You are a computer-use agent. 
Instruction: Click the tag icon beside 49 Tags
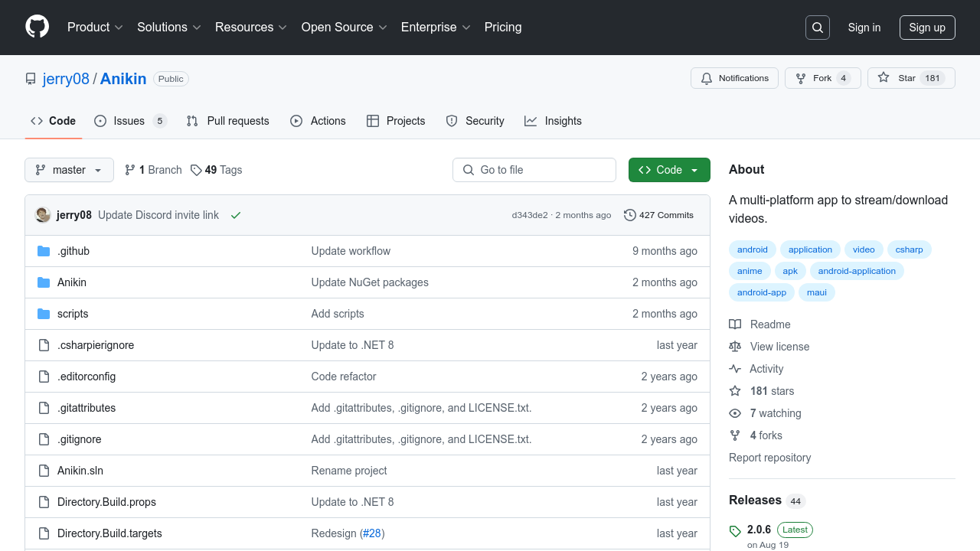pyautogui.click(x=196, y=170)
